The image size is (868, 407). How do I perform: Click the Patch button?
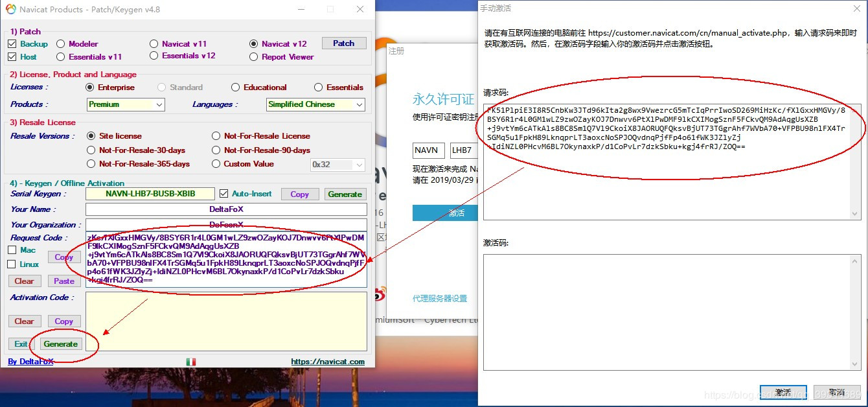[344, 43]
